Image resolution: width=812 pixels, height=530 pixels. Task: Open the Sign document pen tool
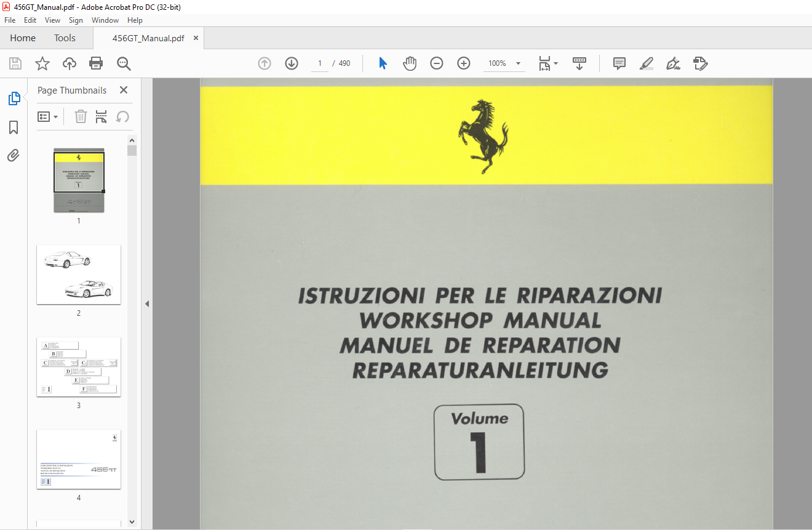pyautogui.click(x=674, y=63)
